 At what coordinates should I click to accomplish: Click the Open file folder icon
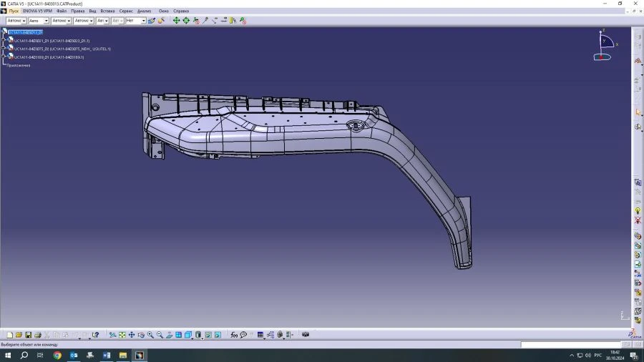click(x=19, y=335)
